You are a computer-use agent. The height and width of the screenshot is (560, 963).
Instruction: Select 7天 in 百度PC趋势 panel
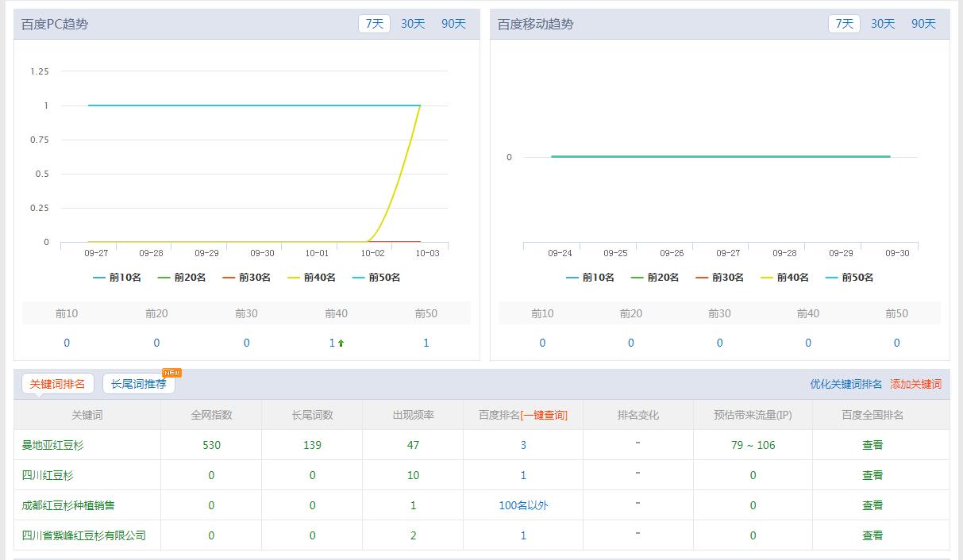374,24
